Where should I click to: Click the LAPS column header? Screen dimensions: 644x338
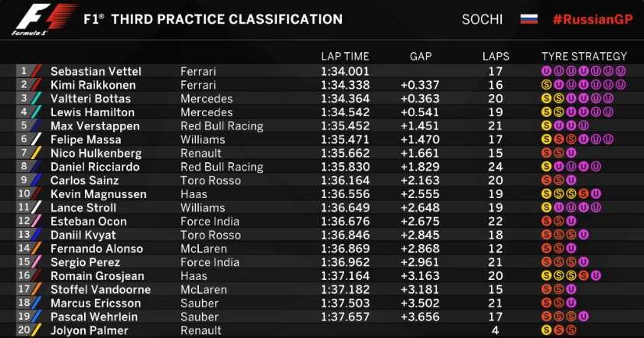(496, 57)
